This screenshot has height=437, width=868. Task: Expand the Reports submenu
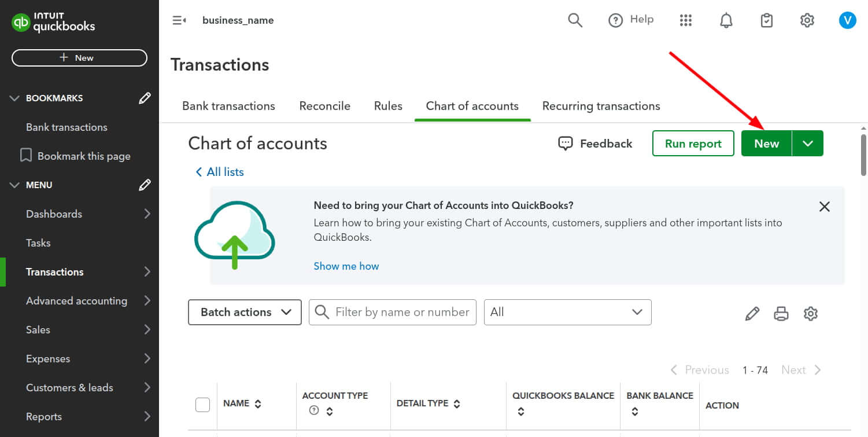click(147, 416)
